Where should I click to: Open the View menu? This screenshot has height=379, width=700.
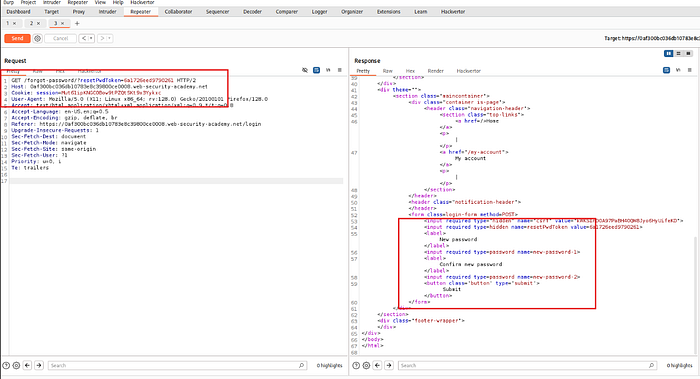coord(100,3)
